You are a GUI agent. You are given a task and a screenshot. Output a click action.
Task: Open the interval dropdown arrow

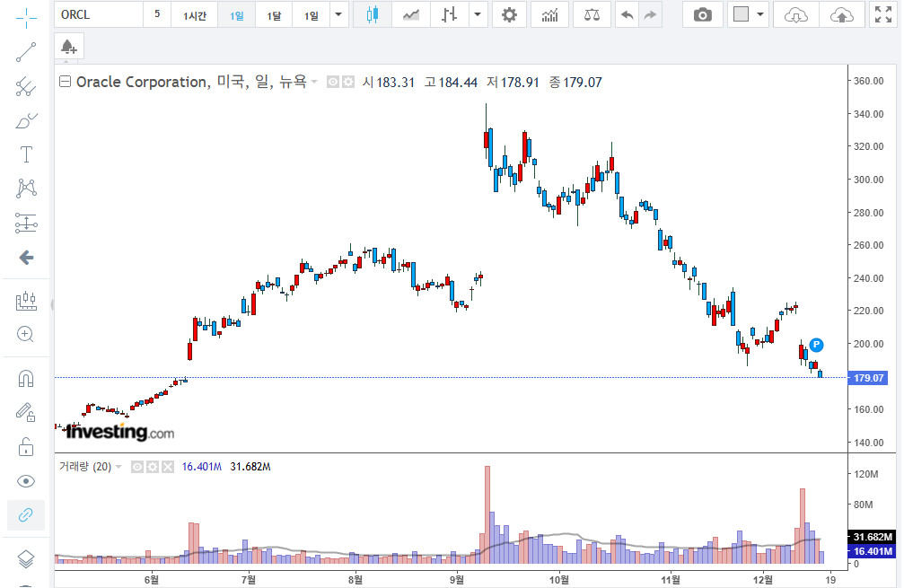(339, 14)
